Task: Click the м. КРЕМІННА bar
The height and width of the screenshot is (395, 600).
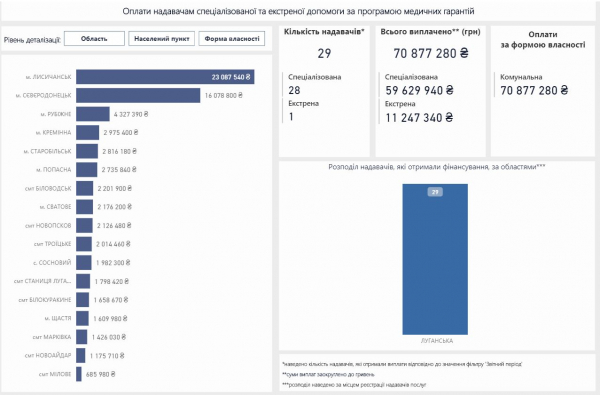Action: click(x=87, y=132)
